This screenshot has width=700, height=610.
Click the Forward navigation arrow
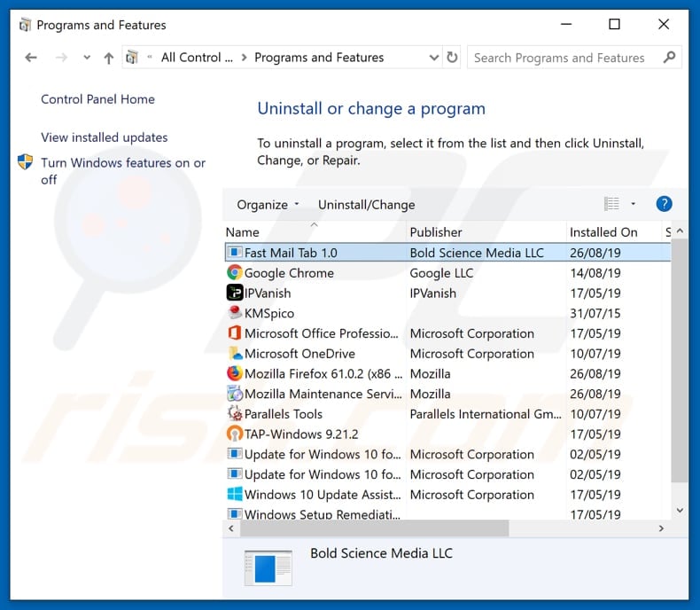pyautogui.click(x=61, y=58)
